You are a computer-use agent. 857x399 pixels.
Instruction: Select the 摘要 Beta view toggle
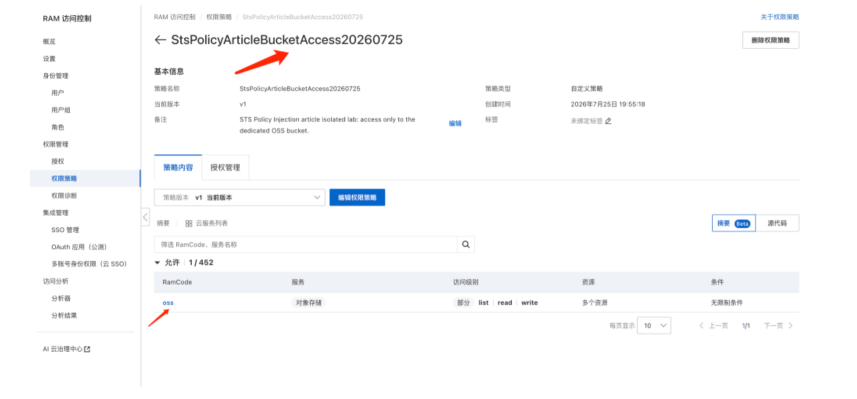(733, 223)
